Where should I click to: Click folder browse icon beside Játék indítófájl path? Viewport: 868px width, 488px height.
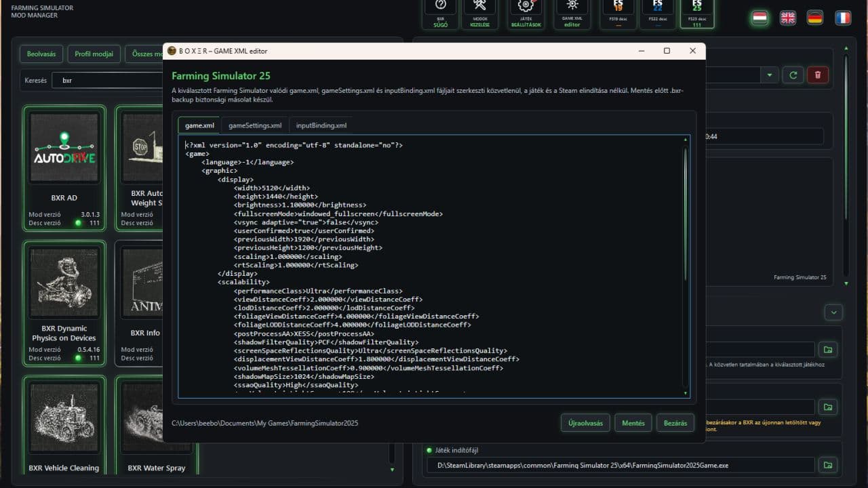[x=827, y=465]
